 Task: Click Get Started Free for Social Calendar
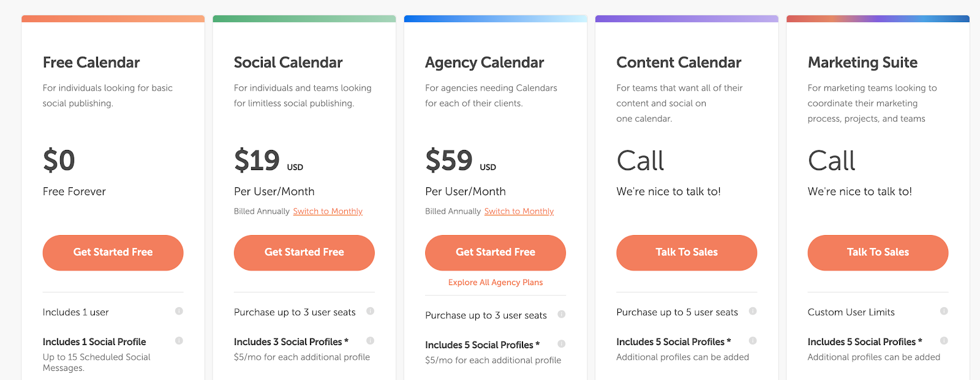pyautogui.click(x=304, y=252)
